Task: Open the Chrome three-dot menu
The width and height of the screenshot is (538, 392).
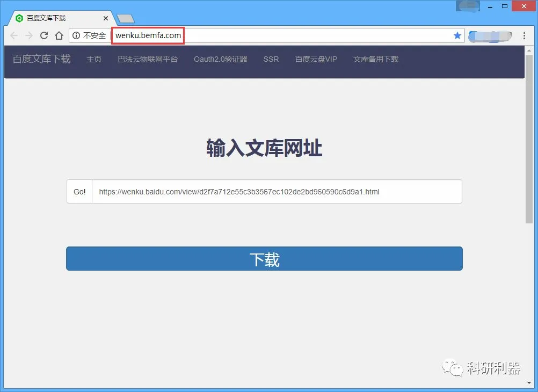Action: point(524,35)
